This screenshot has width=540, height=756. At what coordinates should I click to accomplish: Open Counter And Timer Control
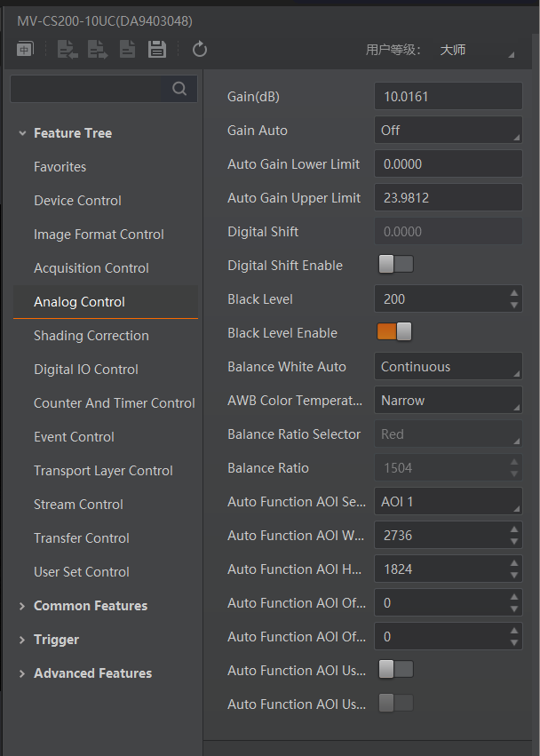115,403
